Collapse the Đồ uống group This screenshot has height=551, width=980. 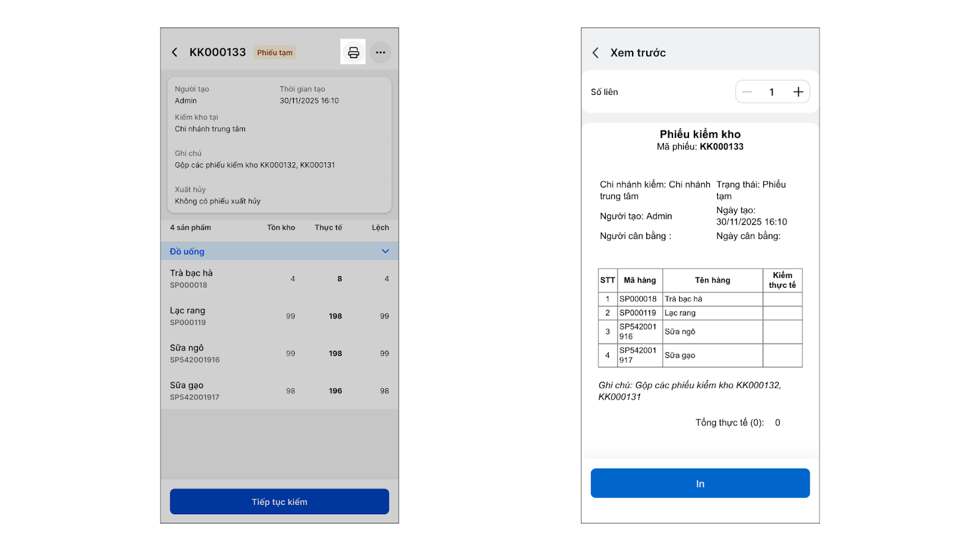(x=385, y=251)
